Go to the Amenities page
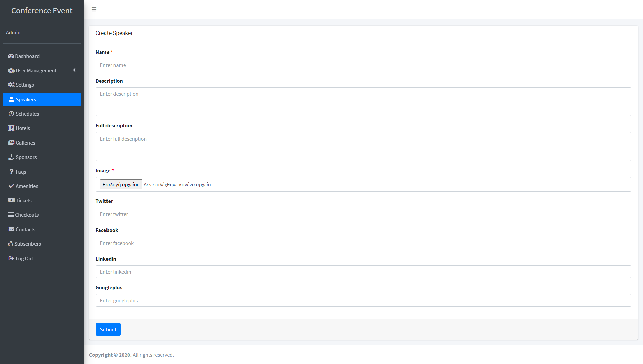Image resolution: width=643 pixels, height=364 pixels. (x=42, y=186)
